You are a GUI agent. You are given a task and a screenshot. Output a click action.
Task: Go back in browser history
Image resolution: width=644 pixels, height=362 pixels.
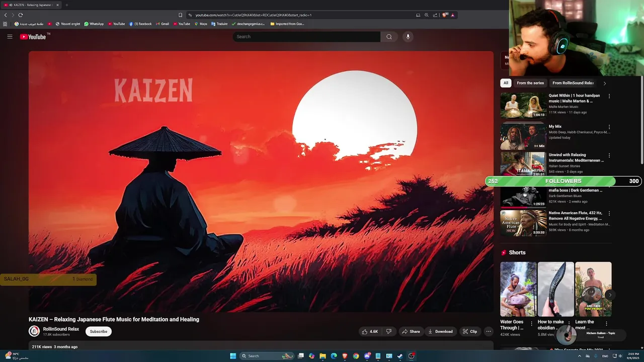(6, 15)
